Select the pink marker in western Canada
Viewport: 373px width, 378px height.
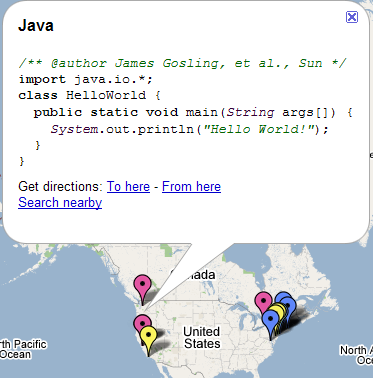click(142, 286)
